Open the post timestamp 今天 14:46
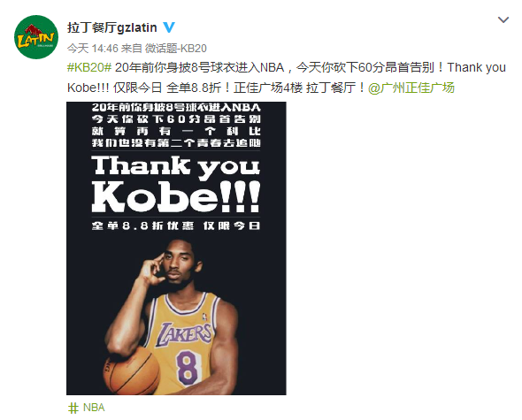The width and height of the screenshot is (522, 420). tap(93, 49)
